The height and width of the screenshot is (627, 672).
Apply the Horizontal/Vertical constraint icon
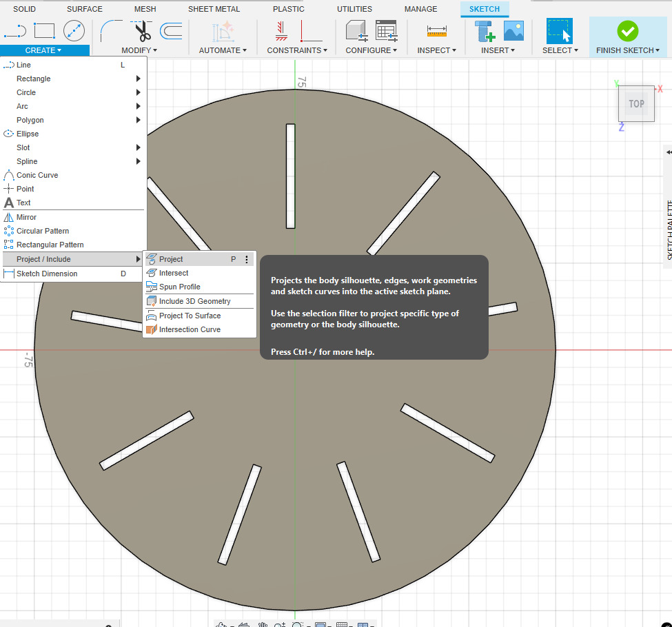point(281,31)
